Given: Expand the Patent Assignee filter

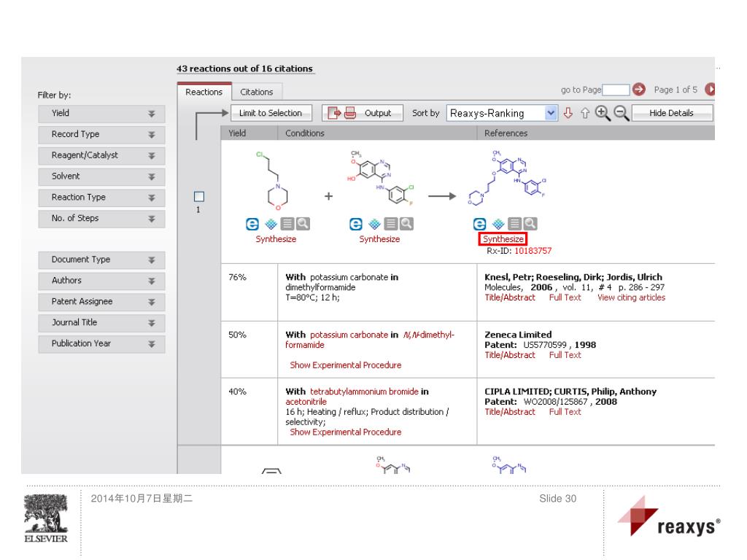Looking at the screenshot, I should (101, 301).
